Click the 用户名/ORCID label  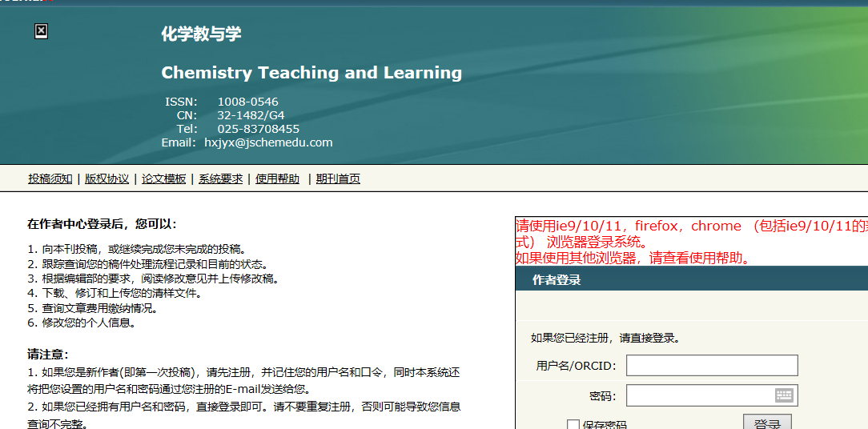(576, 366)
